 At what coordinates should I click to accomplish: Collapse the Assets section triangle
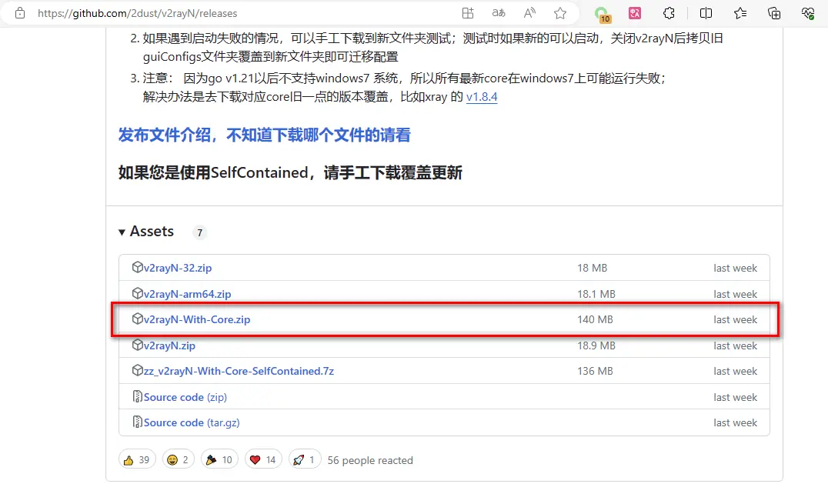(122, 232)
